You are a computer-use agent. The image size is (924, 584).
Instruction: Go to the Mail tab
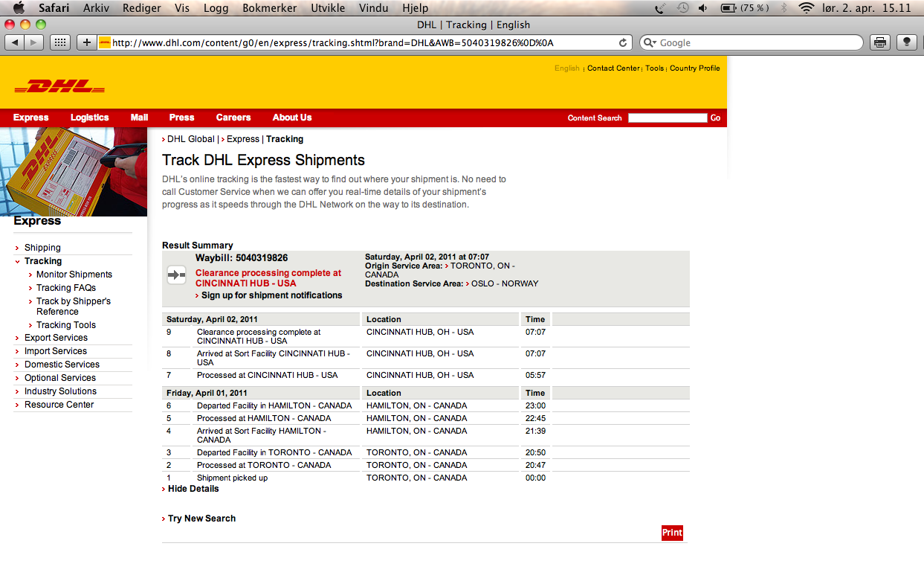140,118
